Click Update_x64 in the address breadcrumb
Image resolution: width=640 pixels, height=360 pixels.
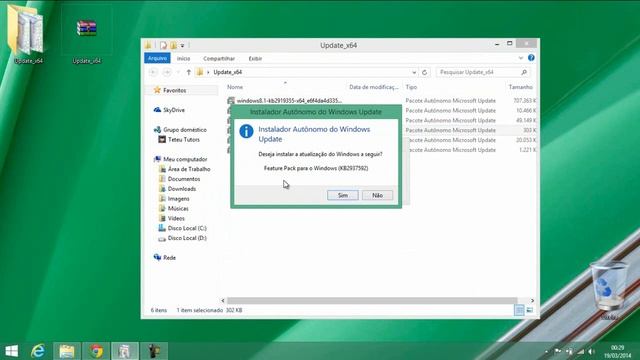(x=227, y=72)
